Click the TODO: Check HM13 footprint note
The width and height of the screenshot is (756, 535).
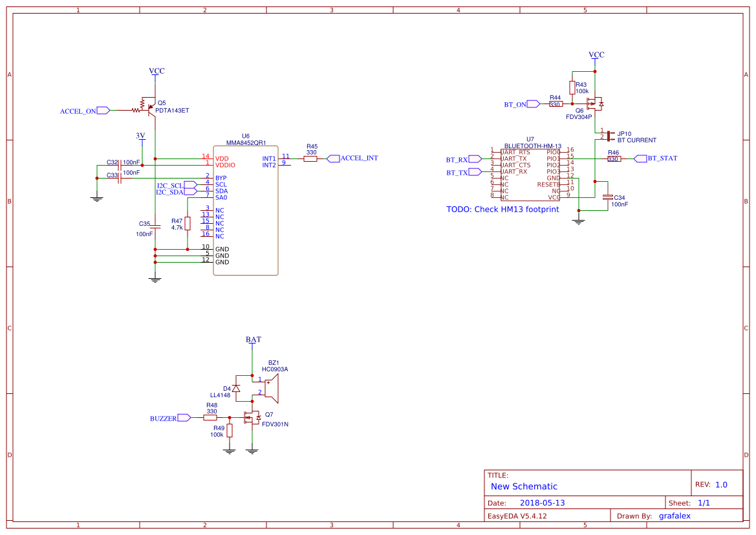[x=503, y=210]
